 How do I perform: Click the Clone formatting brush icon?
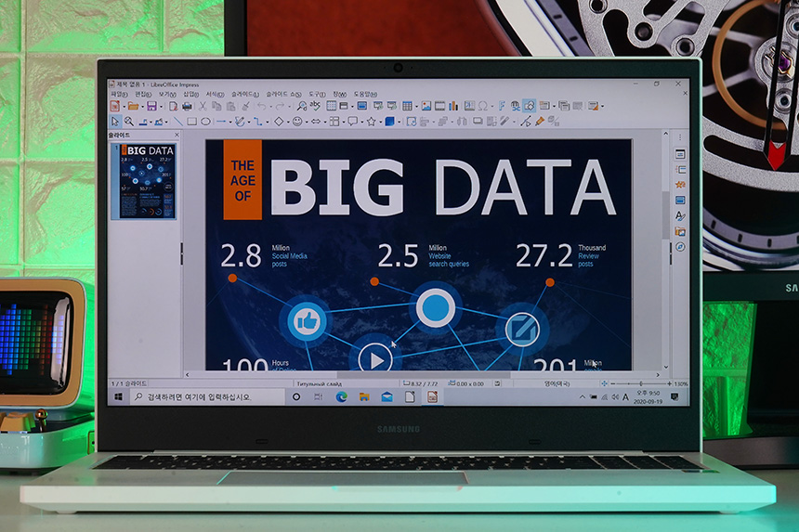(245, 106)
